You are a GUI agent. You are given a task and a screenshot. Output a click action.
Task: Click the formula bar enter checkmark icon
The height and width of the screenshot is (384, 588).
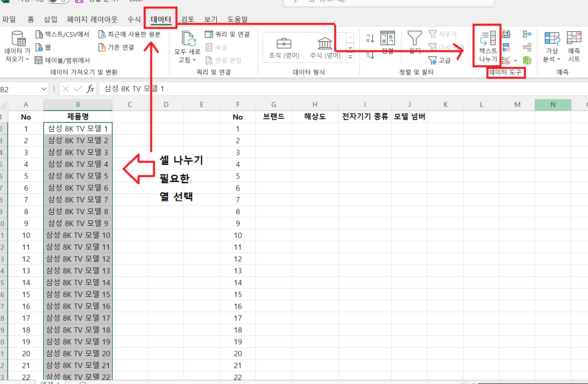[x=78, y=89]
